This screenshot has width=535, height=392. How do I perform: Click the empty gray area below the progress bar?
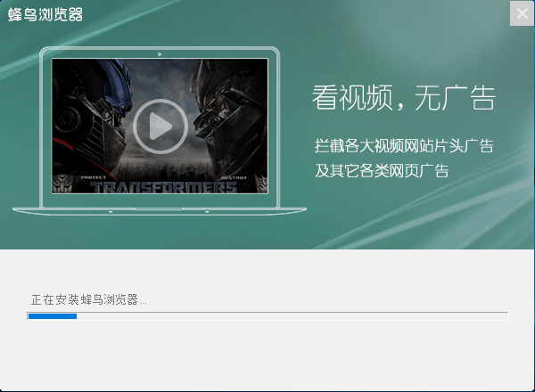(267, 356)
